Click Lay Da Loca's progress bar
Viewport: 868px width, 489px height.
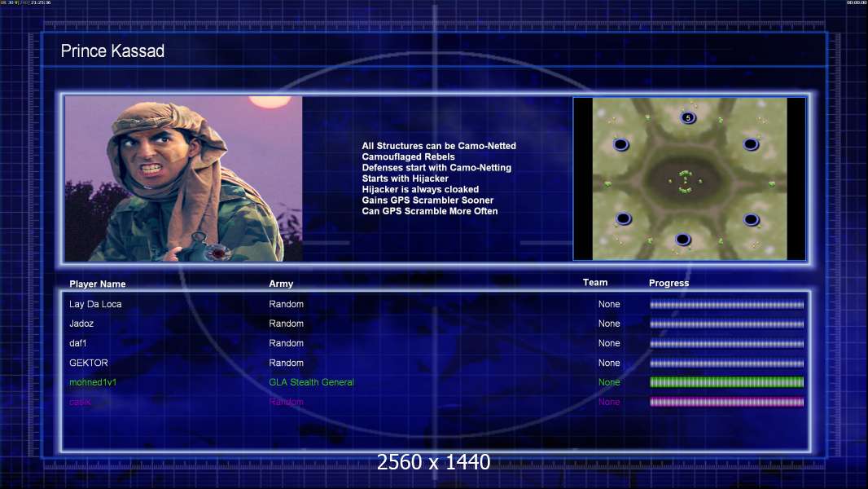point(727,304)
